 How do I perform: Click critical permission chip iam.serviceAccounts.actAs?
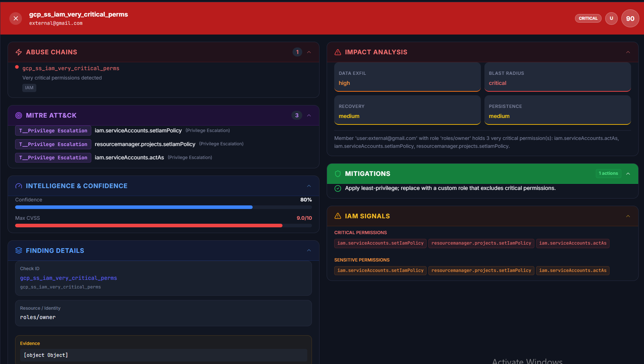tap(573, 244)
